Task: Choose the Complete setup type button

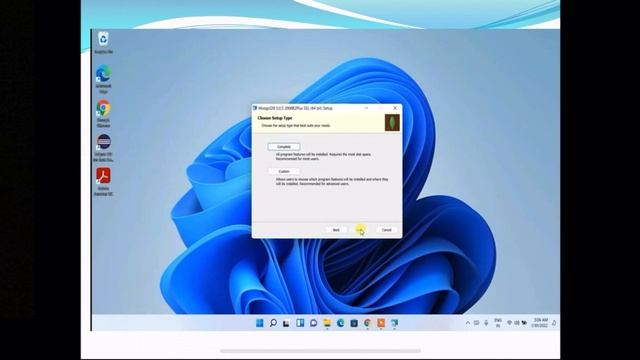Action: 284,147
